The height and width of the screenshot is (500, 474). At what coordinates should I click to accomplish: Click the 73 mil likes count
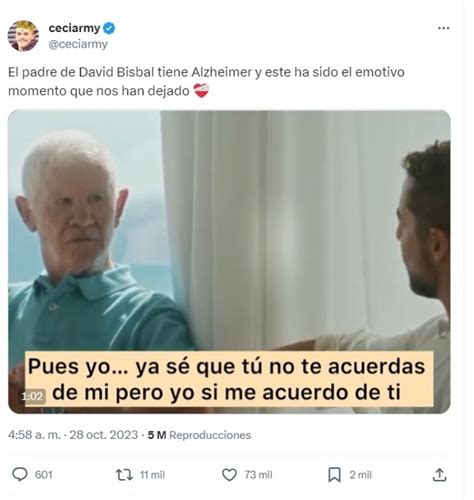(x=258, y=475)
